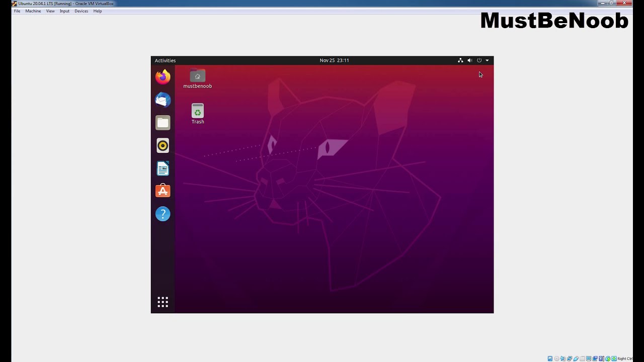Open the VirtualBox Input menu
Viewport: 644px width, 362px height.
[64, 11]
